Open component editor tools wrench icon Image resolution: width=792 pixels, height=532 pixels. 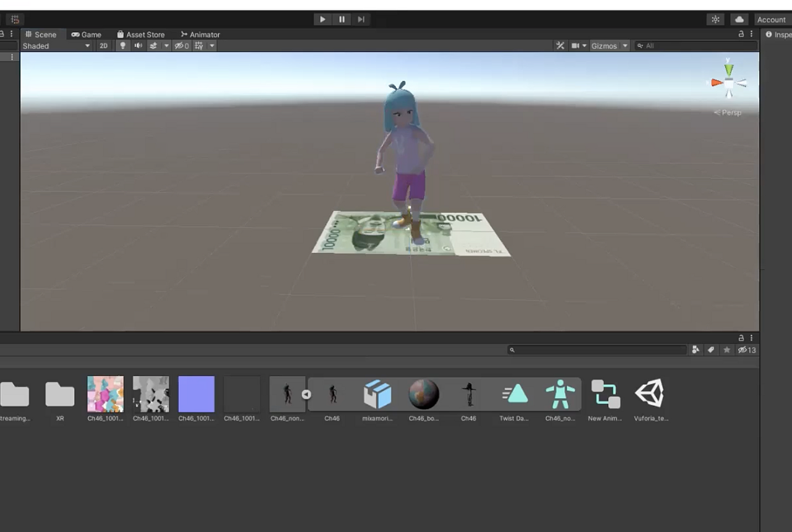pos(561,46)
